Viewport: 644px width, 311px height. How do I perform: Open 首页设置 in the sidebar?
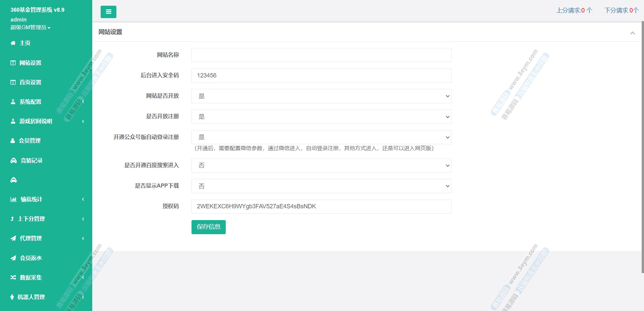[30, 82]
